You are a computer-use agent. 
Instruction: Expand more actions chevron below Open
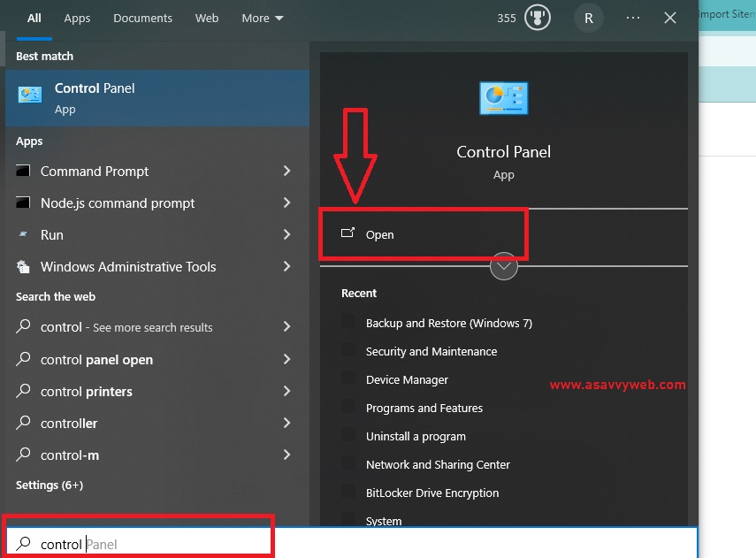[503, 266]
